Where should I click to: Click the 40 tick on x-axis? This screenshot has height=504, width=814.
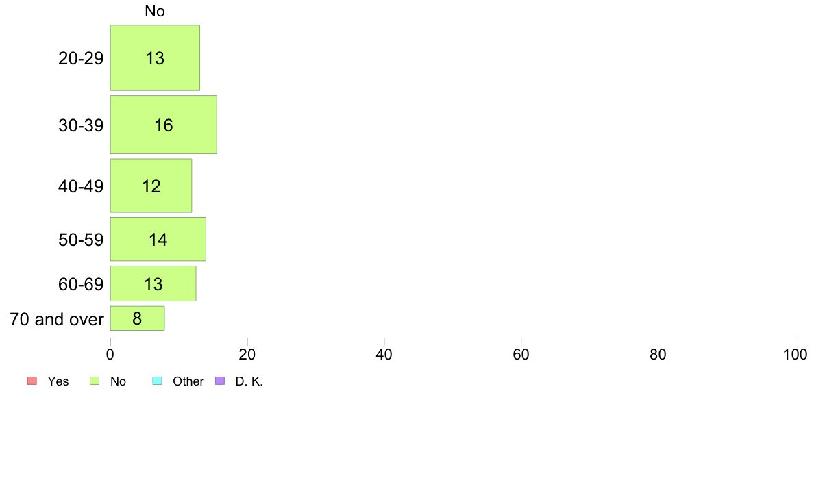384,355
